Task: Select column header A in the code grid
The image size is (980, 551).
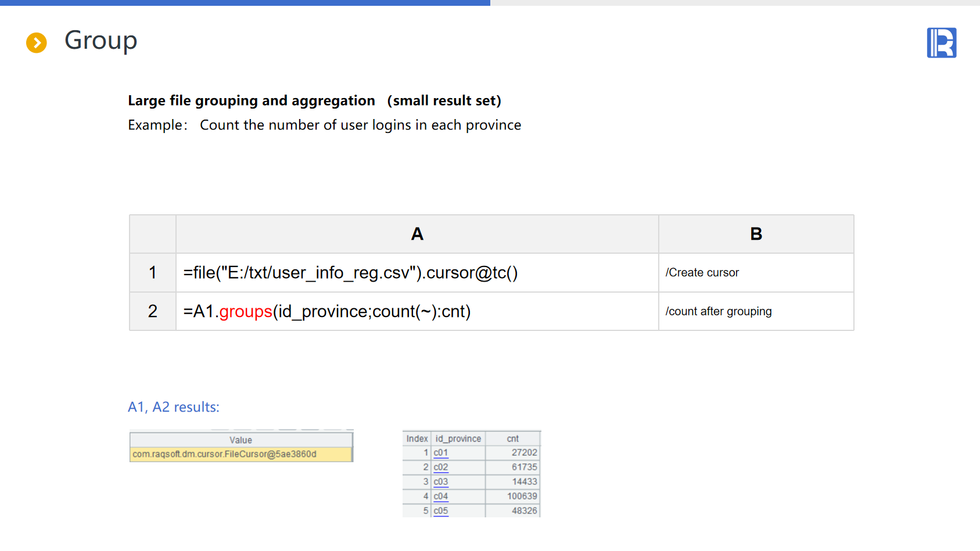Action: click(417, 234)
